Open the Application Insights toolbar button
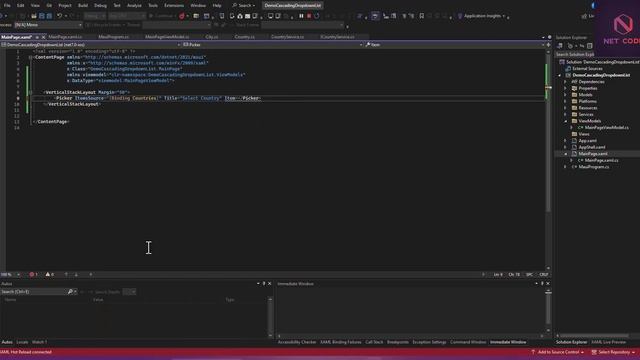 [482, 16]
